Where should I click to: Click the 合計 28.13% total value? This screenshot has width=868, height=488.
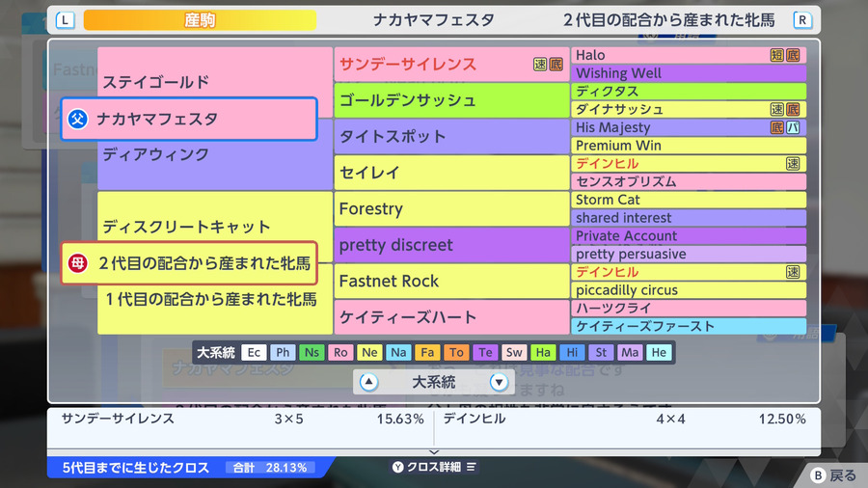pyautogui.click(x=270, y=468)
